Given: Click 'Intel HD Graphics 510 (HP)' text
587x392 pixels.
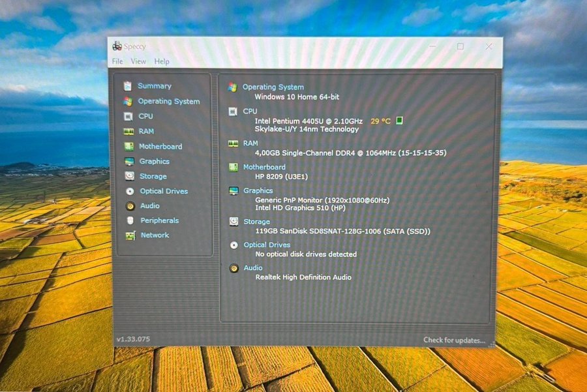Looking at the screenshot, I should [300, 208].
